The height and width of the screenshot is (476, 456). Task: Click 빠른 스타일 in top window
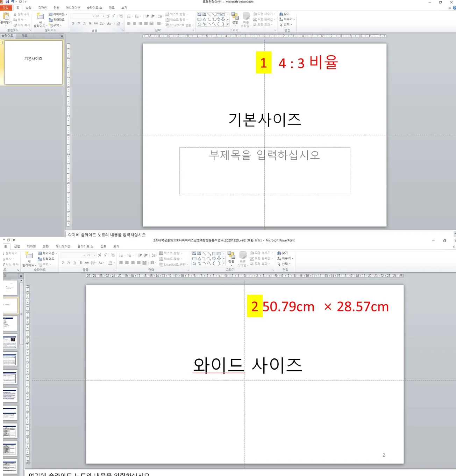click(246, 20)
